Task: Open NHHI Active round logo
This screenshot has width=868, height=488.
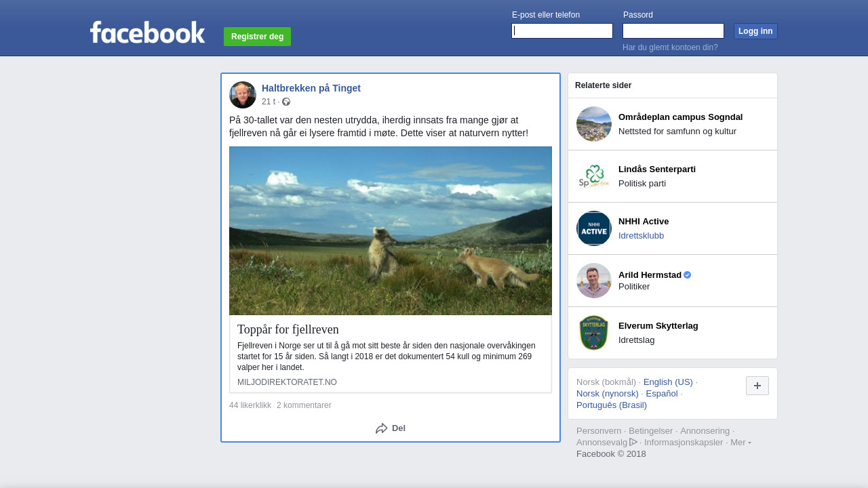Action: pos(594,228)
